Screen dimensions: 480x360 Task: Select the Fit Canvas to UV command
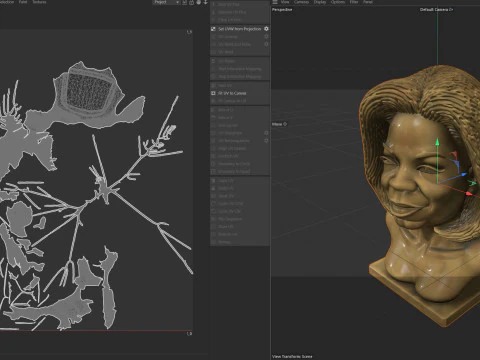232,101
